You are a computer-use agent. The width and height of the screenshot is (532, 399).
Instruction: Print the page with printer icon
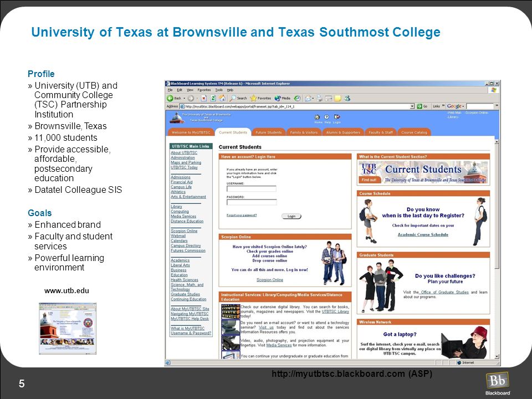click(319, 98)
